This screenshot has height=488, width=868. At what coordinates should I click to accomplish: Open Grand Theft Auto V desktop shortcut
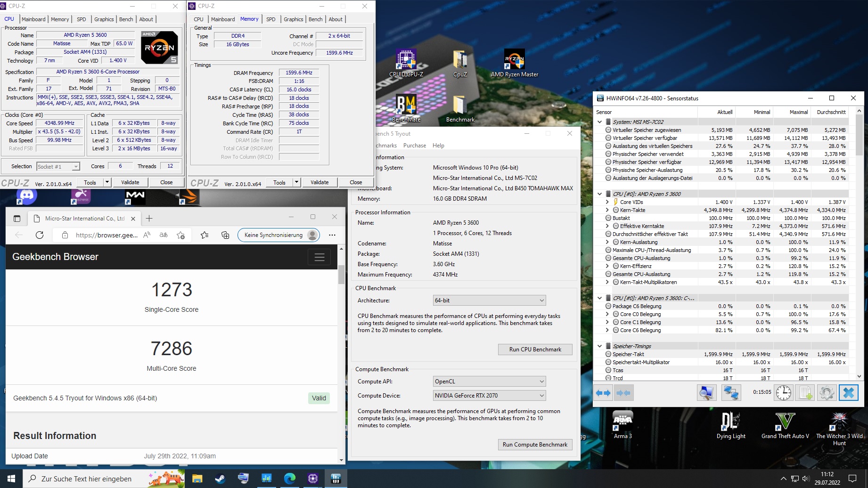pyautogui.click(x=785, y=425)
